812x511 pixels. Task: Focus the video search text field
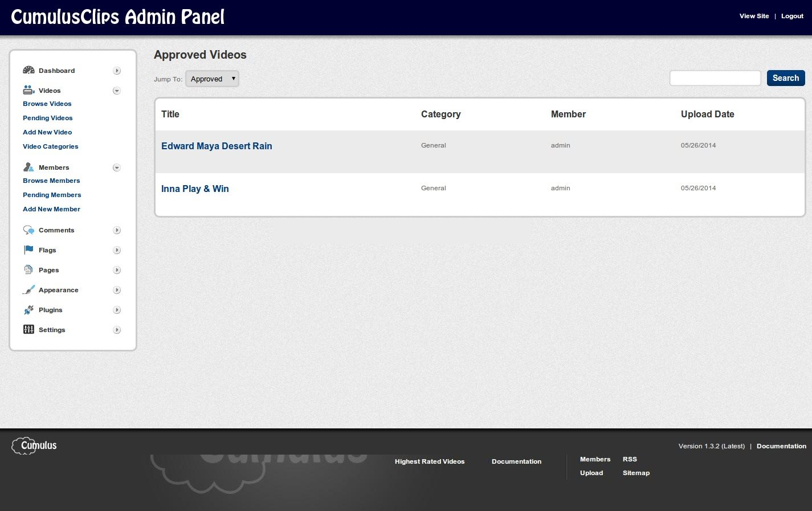pos(715,78)
